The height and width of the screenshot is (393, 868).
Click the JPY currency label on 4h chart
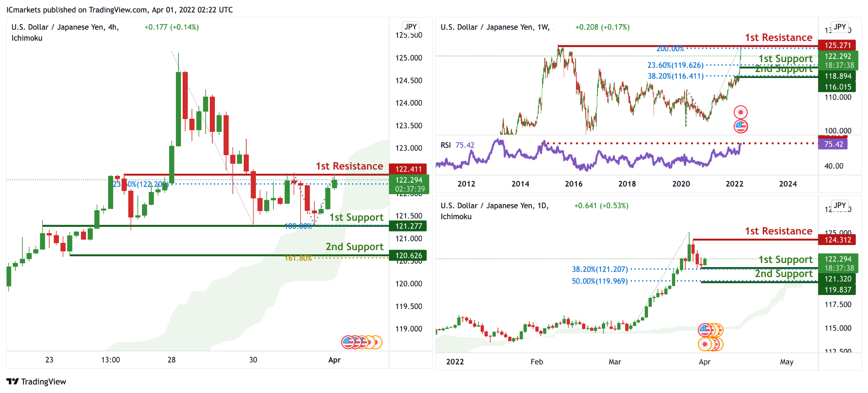[410, 27]
